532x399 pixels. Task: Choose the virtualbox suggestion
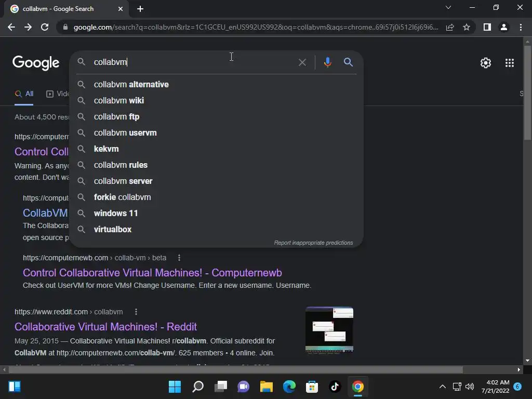(217, 229)
